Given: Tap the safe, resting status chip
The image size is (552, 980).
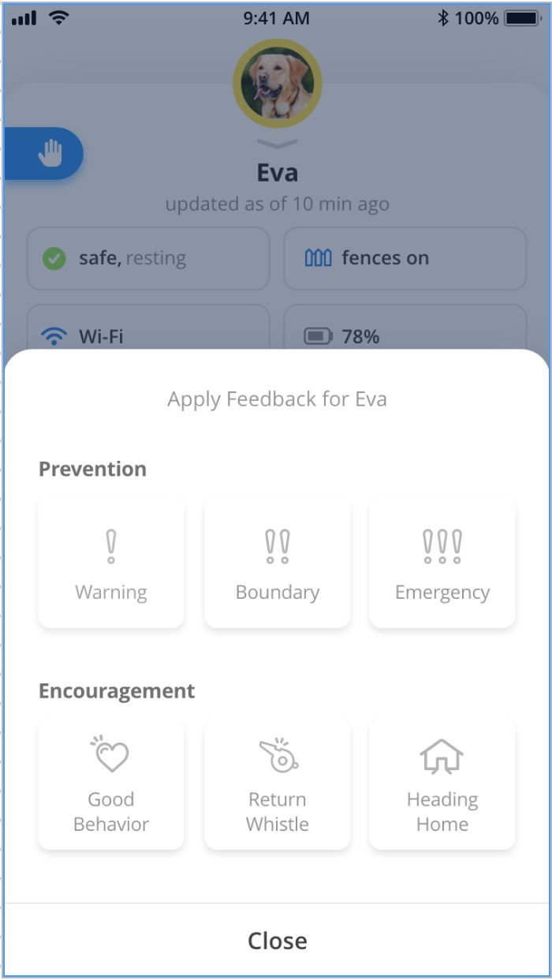Looking at the screenshot, I should [x=148, y=259].
